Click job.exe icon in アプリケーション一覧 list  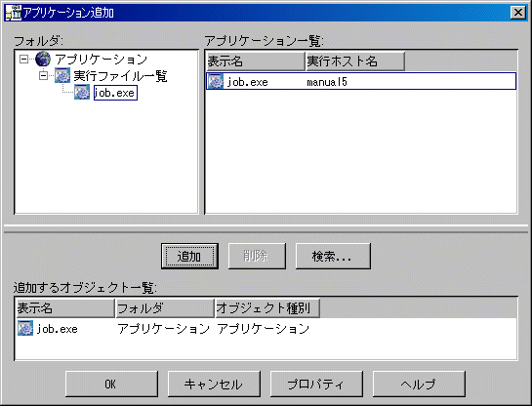tap(216, 81)
